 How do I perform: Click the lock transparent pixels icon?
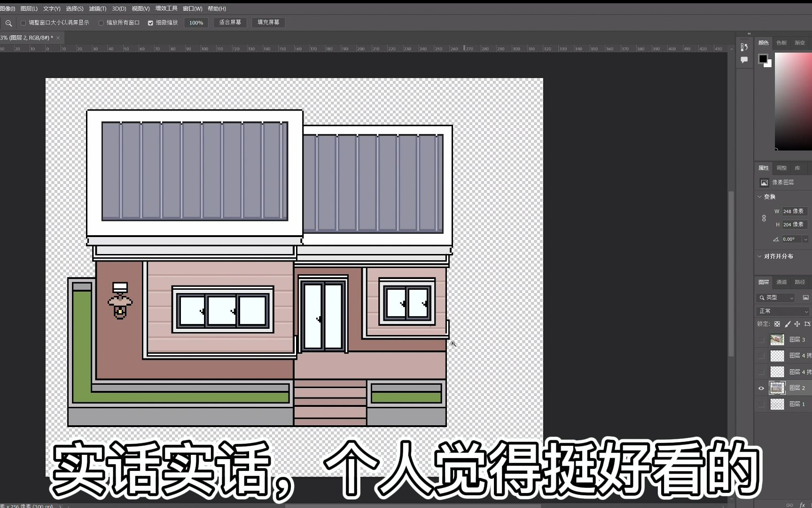pyautogui.click(x=778, y=324)
